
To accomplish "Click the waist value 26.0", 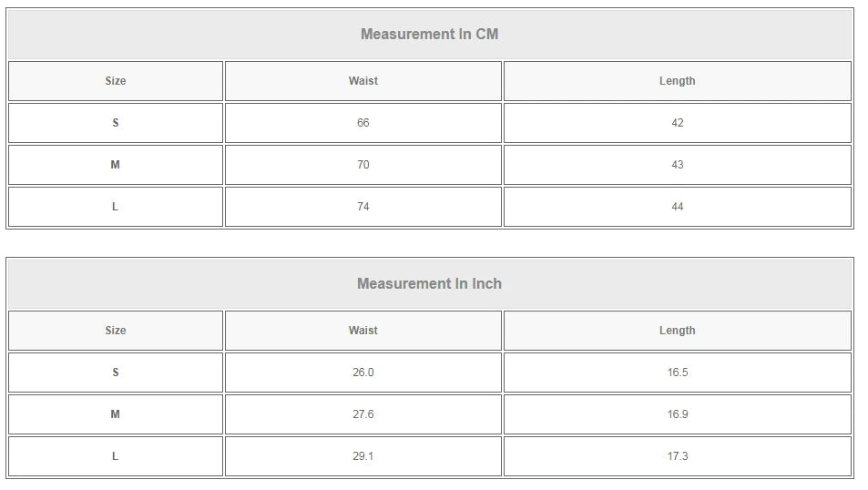I will [x=363, y=373].
